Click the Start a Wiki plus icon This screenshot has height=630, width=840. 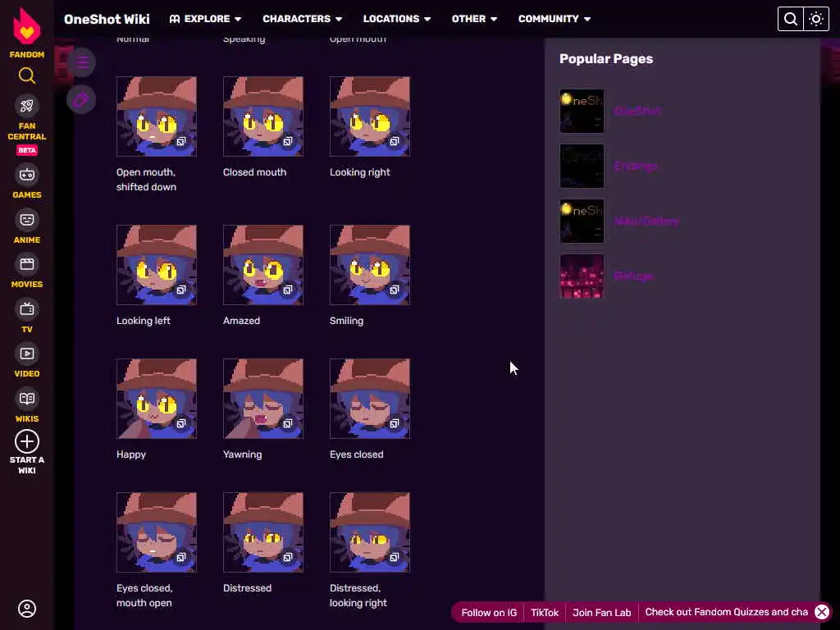(x=27, y=442)
